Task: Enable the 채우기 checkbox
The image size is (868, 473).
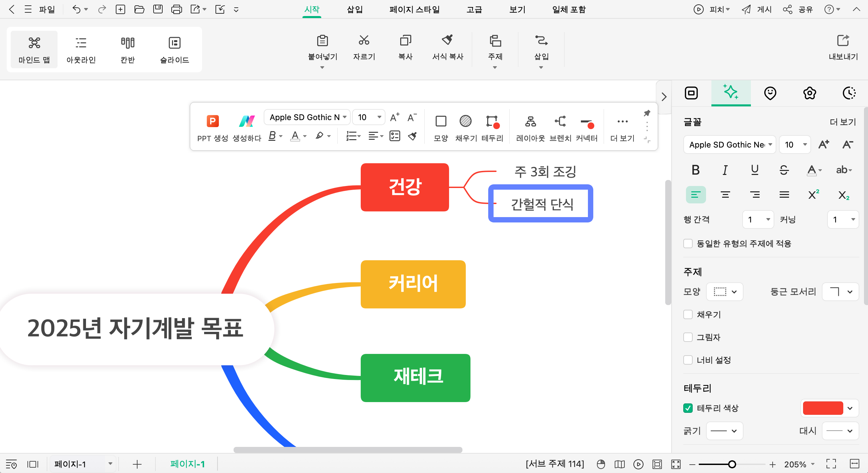Action: click(688, 314)
